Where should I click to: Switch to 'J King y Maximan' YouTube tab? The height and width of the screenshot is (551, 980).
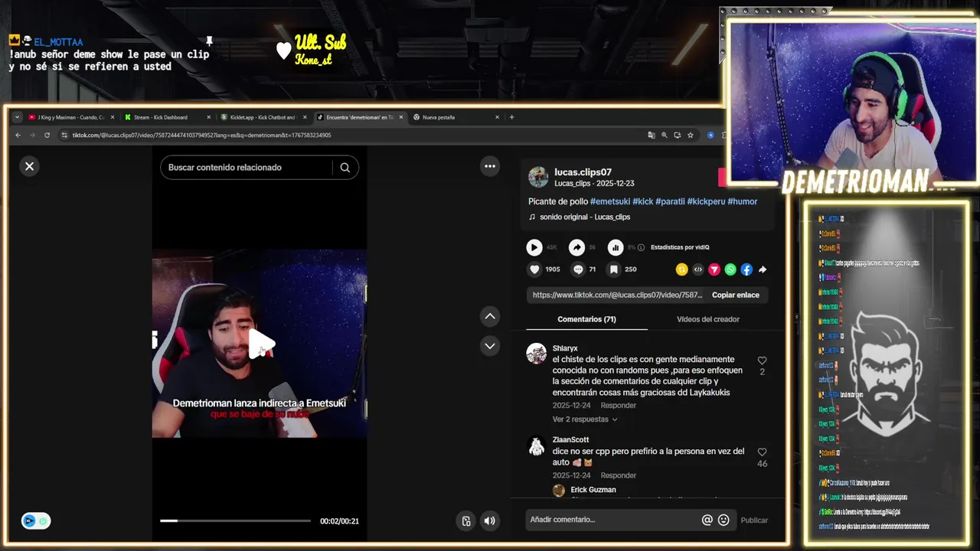pyautogui.click(x=70, y=117)
